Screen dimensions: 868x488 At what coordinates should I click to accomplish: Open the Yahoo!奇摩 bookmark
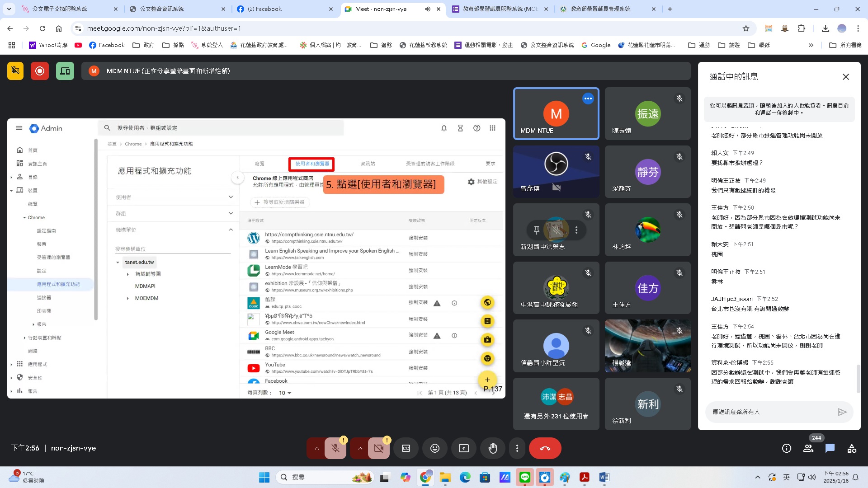pos(48,45)
